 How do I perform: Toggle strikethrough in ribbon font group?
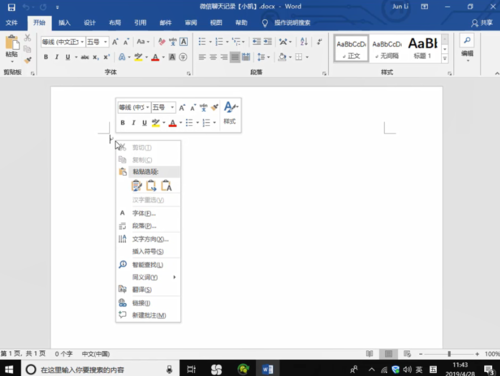tap(85, 57)
